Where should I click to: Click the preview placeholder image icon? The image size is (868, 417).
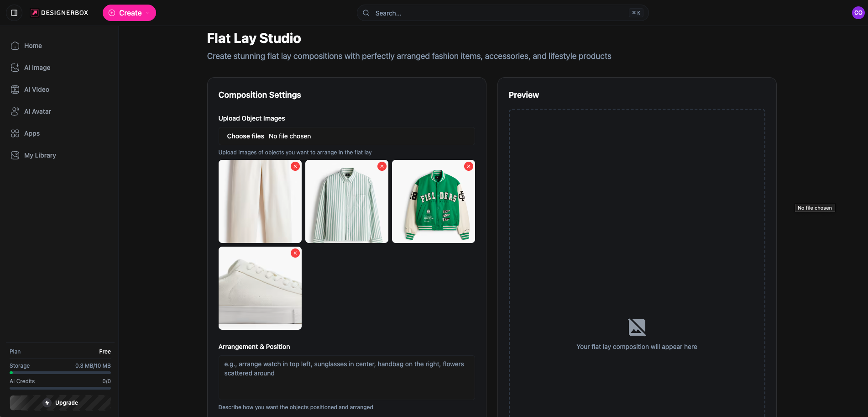coord(637,327)
